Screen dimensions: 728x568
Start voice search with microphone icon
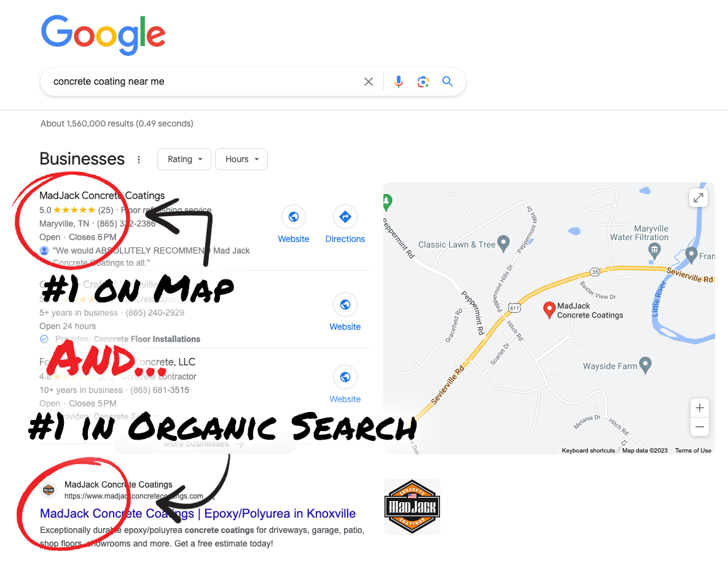click(398, 82)
